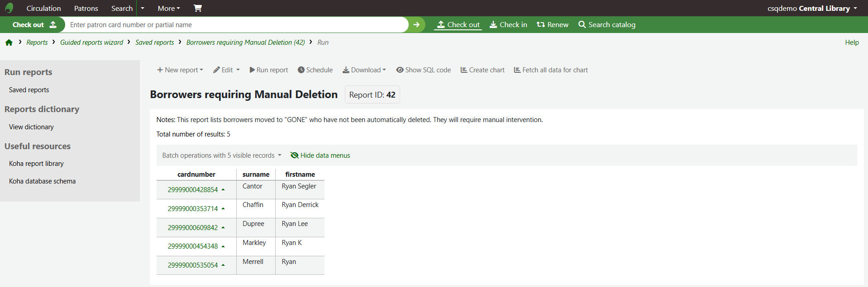Open Koha database schema link
The image size is (868, 287).
42,181
